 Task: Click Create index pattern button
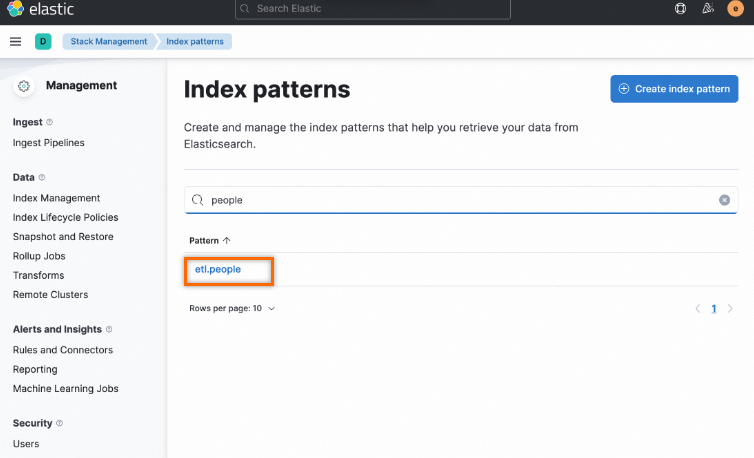coord(674,89)
